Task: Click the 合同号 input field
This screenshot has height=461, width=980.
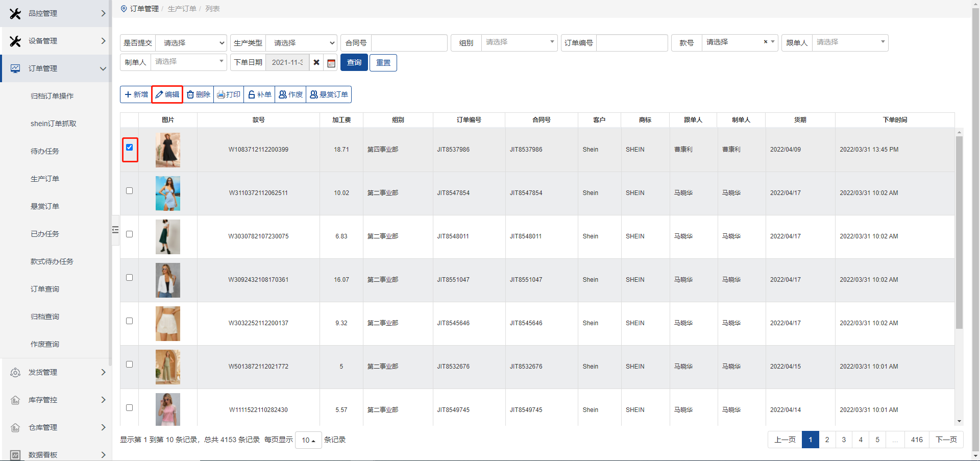Action: tap(409, 43)
